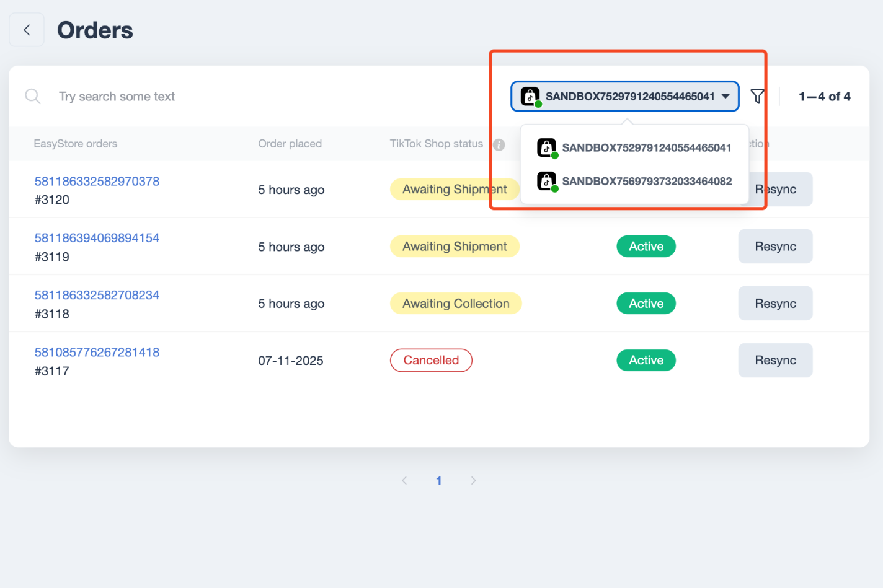Click TikTok Shop icon in selected store dropdown
Viewport: 883px width, 588px height.
530,96
